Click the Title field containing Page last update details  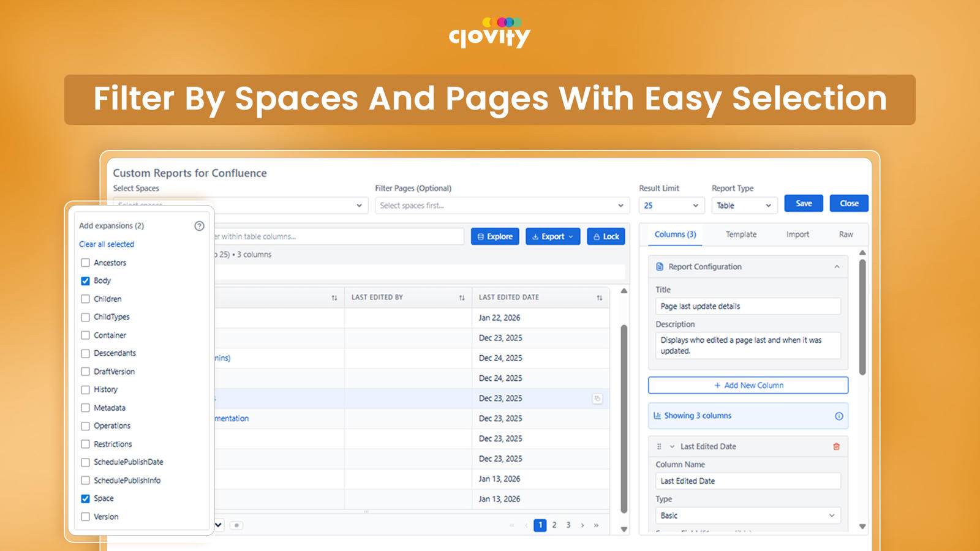[x=748, y=306]
